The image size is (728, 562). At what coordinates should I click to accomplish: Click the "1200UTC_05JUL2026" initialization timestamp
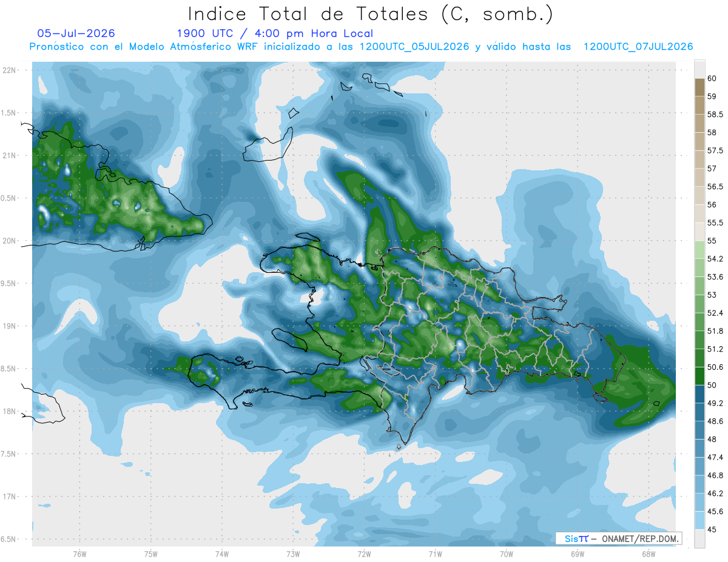414,47
